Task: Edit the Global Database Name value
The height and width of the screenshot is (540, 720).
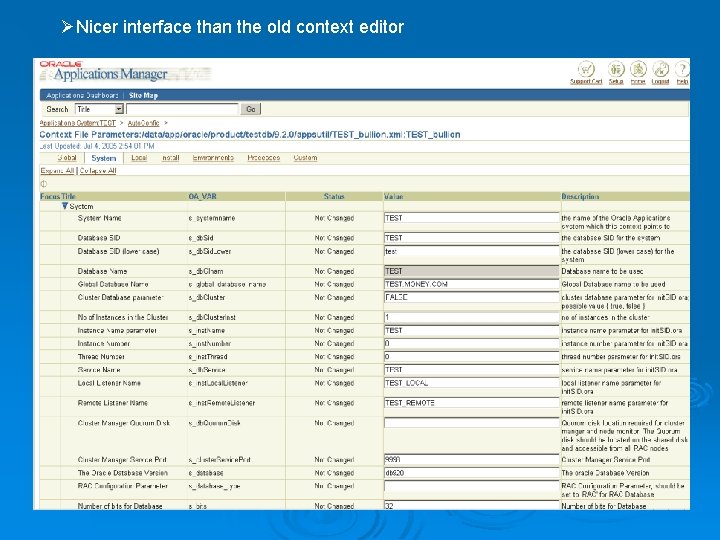Action: 471,284
